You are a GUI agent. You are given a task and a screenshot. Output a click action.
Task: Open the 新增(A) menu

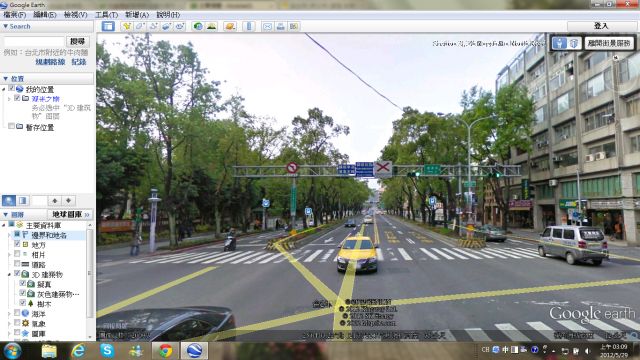tap(137, 15)
